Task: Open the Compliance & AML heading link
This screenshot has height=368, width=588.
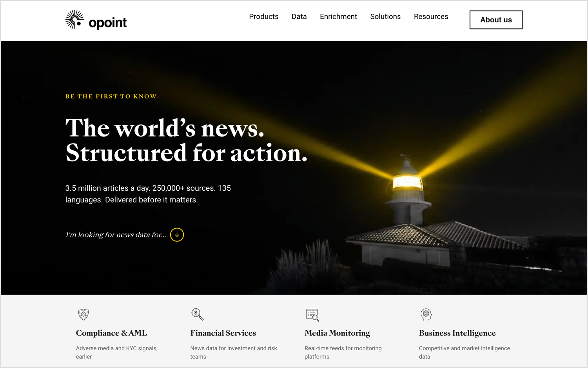Action: [x=111, y=333]
